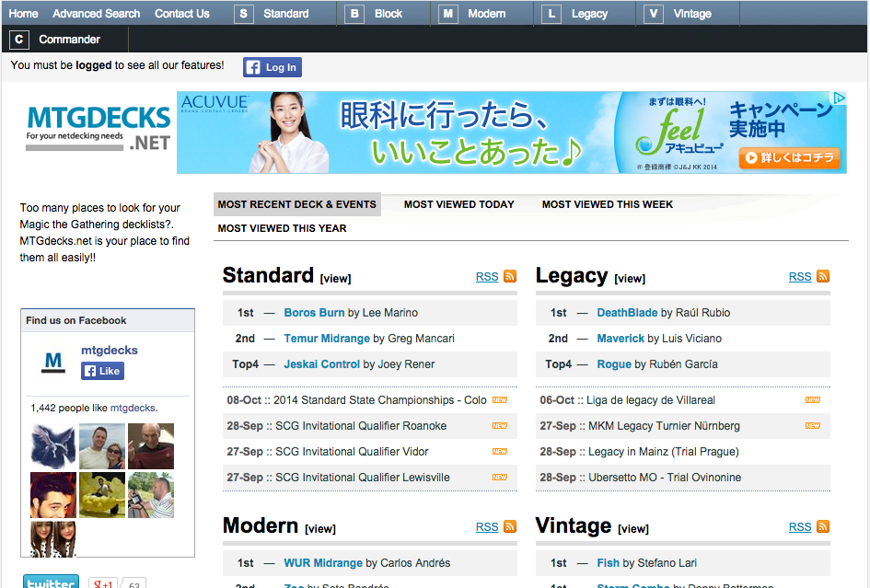The height and width of the screenshot is (588, 870).
Task: Click the Legacy section [view] link
Action: click(630, 279)
